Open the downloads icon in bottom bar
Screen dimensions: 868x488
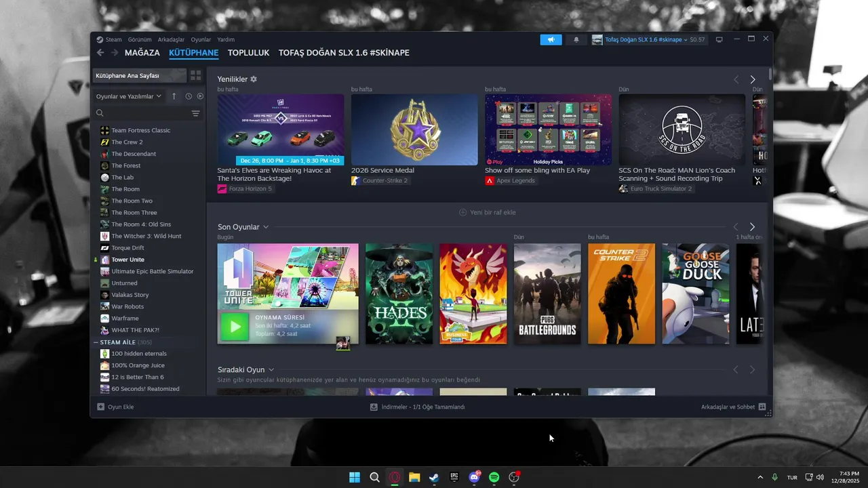click(374, 407)
